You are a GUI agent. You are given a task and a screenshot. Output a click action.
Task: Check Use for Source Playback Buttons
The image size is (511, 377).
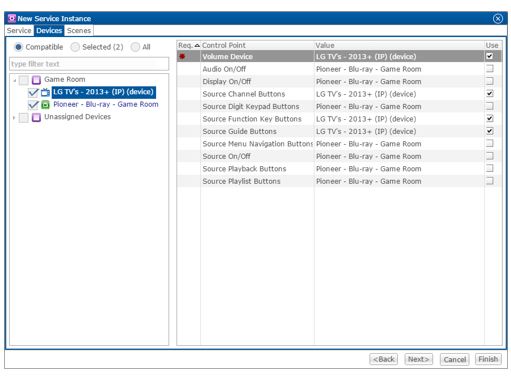click(x=489, y=168)
